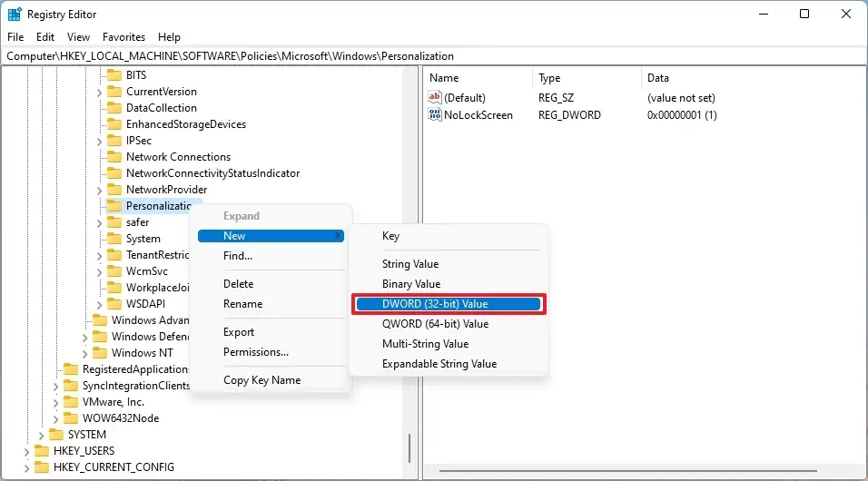Expand the HKEY_USERS hive
The width and height of the screenshot is (868, 481).
click(x=26, y=452)
